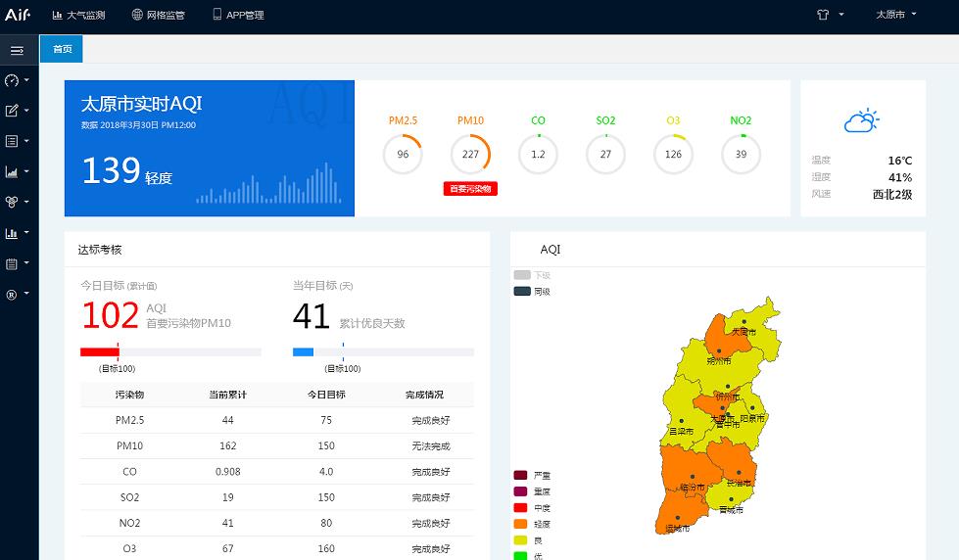Switch to the 首页 tab
959x560 pixels.
tap(62, 49)
